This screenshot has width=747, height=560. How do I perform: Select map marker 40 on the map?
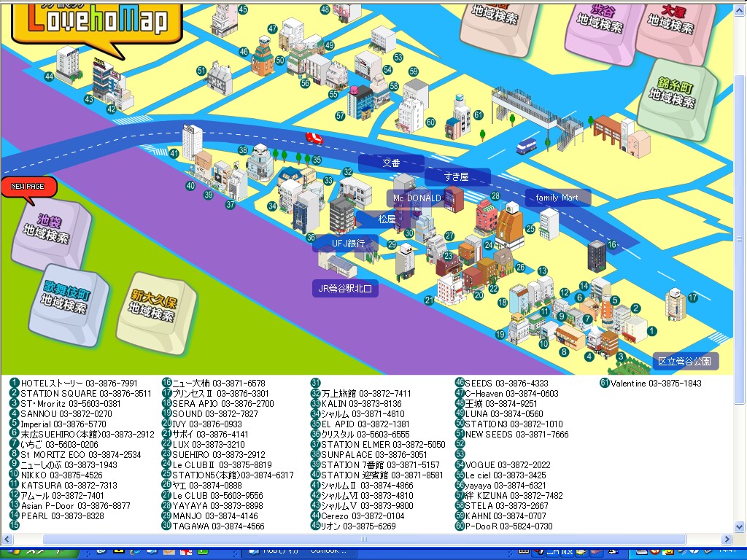click(190, 186)
